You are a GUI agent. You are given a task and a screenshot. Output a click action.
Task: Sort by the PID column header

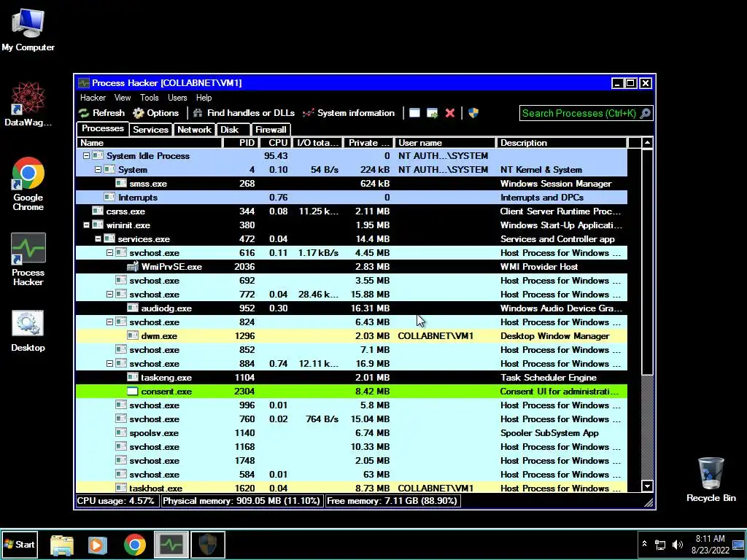click(x=241, y=143)
